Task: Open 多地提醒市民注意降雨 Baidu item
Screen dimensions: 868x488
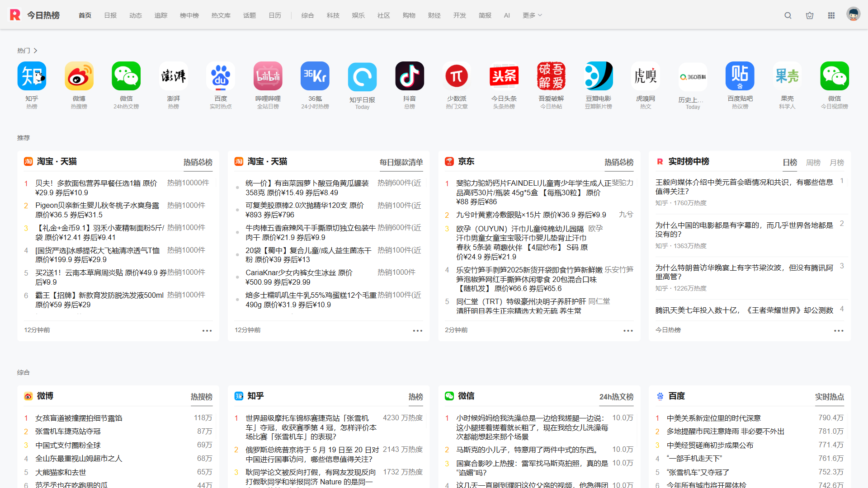Action: coord(726,432)
